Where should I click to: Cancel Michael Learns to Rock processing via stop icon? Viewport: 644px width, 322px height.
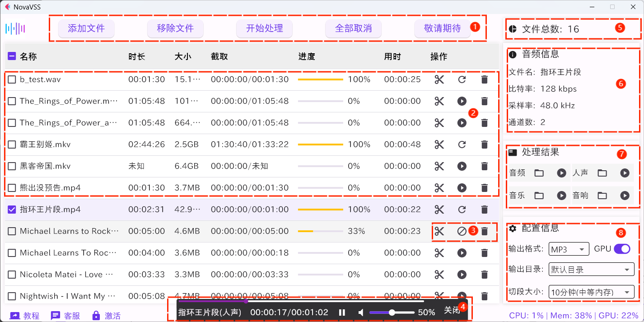coord(462,231)
